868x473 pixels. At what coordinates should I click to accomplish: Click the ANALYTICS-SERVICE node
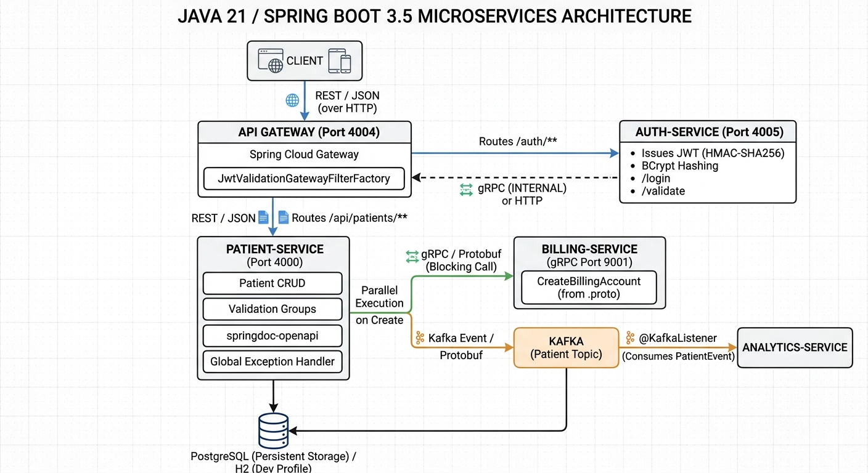(x=795, y=347)
